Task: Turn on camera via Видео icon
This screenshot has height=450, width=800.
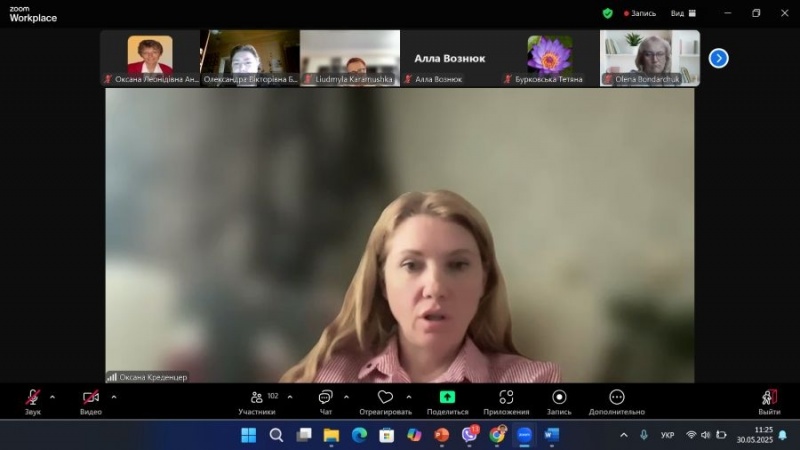Action: 91,398
